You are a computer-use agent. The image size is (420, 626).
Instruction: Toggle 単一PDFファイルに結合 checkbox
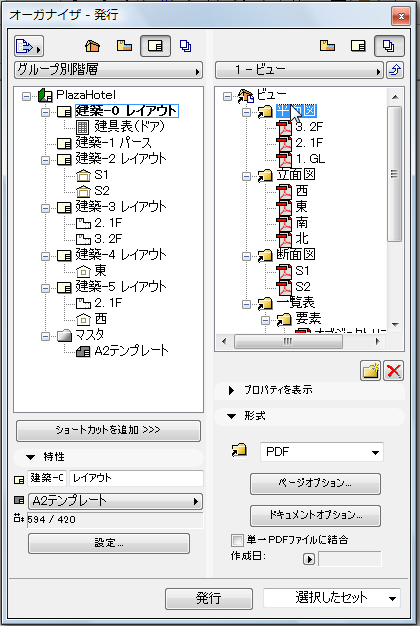[237, 540]
